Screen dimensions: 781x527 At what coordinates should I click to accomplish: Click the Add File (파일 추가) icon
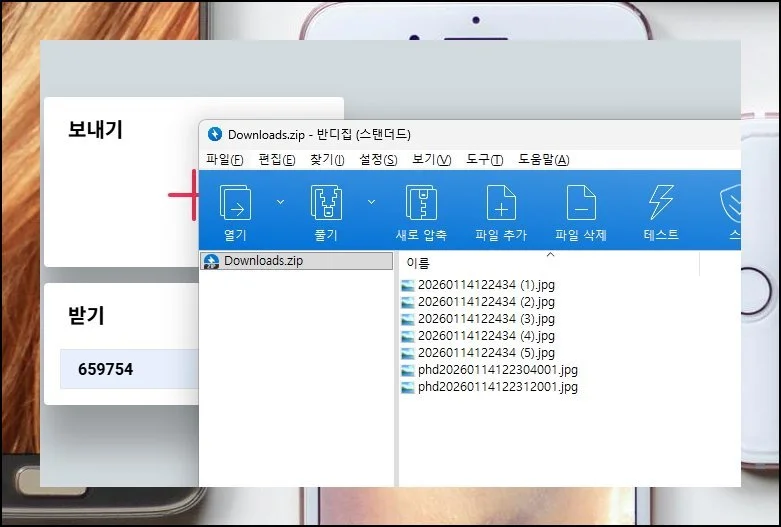coord(500,204)
